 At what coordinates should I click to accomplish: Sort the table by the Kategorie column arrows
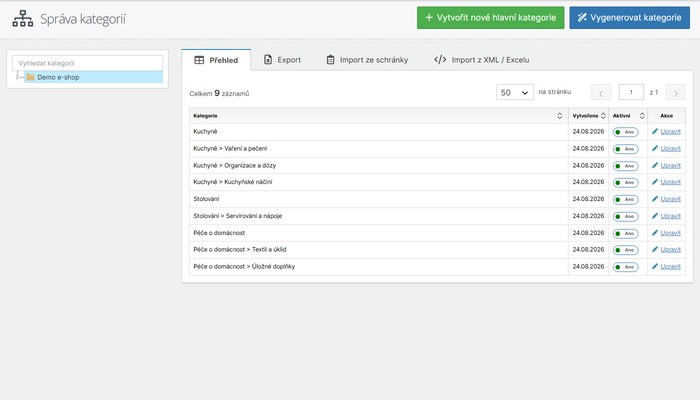pyautogui.click(x=559, y=116)
